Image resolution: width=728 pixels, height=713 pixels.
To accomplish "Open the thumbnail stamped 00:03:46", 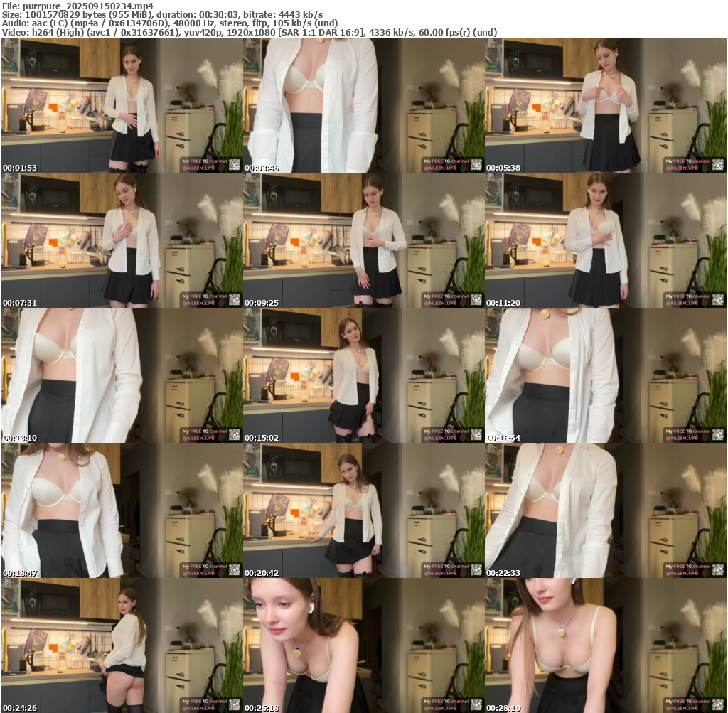I will (x=363, y=105).
